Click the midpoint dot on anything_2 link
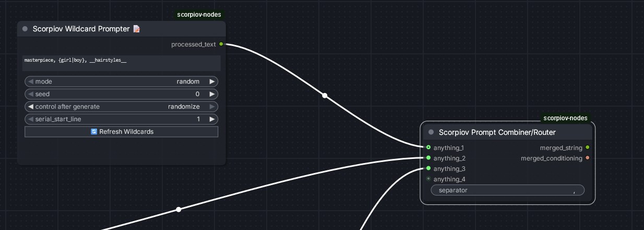 coord(178,209)
